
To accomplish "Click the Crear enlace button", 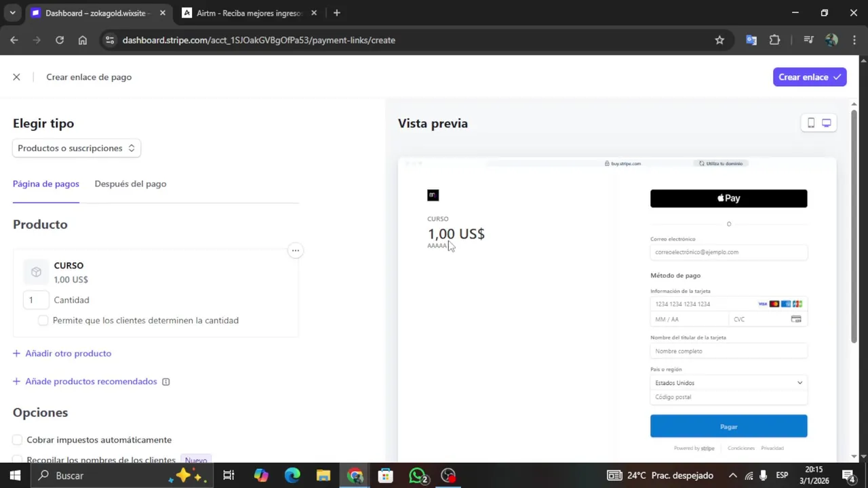I will click(810, 77).
